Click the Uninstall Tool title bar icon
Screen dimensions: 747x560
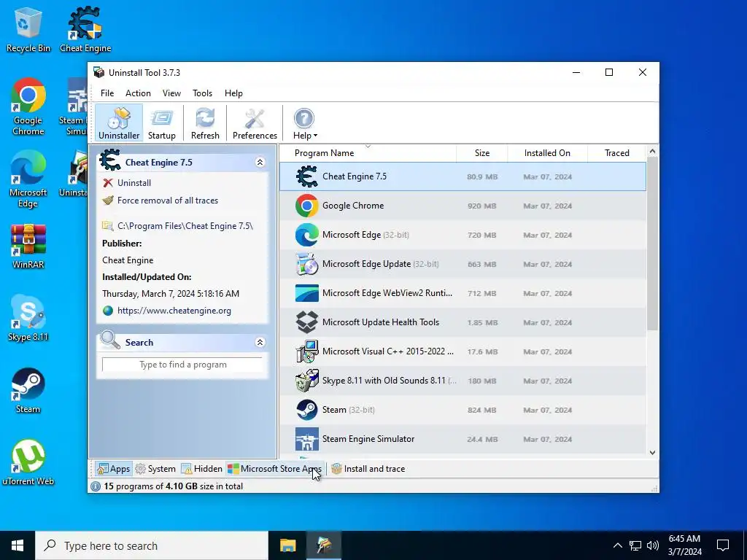[99, 72]
